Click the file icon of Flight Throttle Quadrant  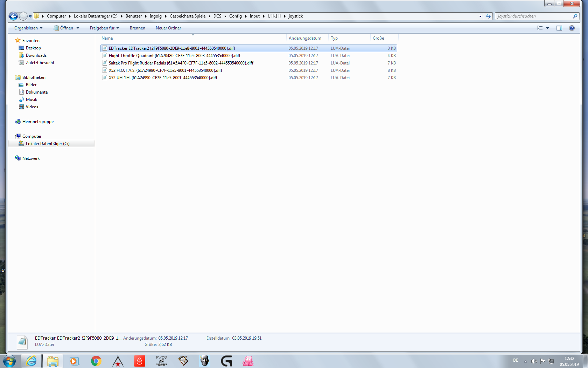(x=105, y=56)
